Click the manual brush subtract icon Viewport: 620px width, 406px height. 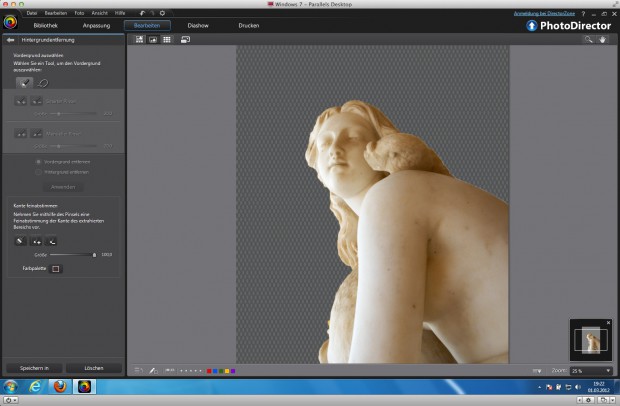(36, 134)
